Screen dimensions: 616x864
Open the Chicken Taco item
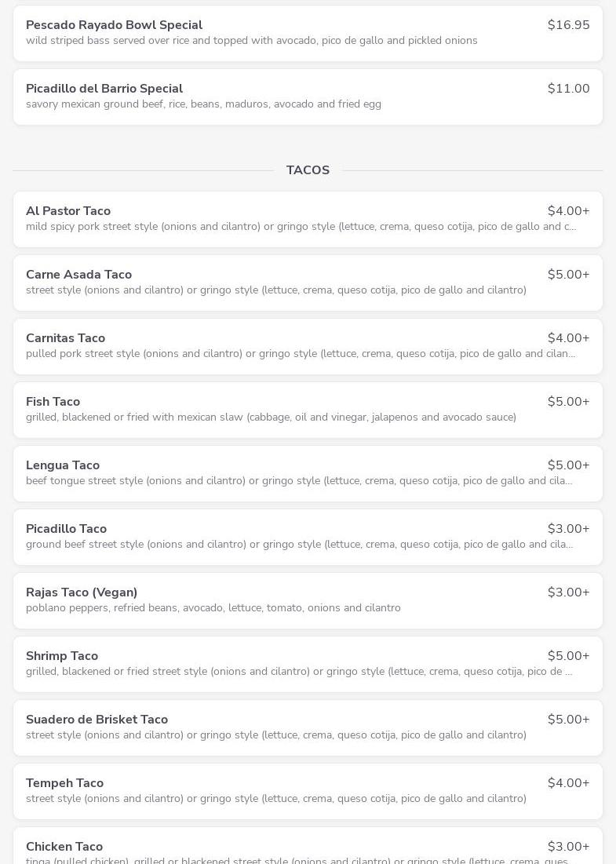tap(64, 847)
